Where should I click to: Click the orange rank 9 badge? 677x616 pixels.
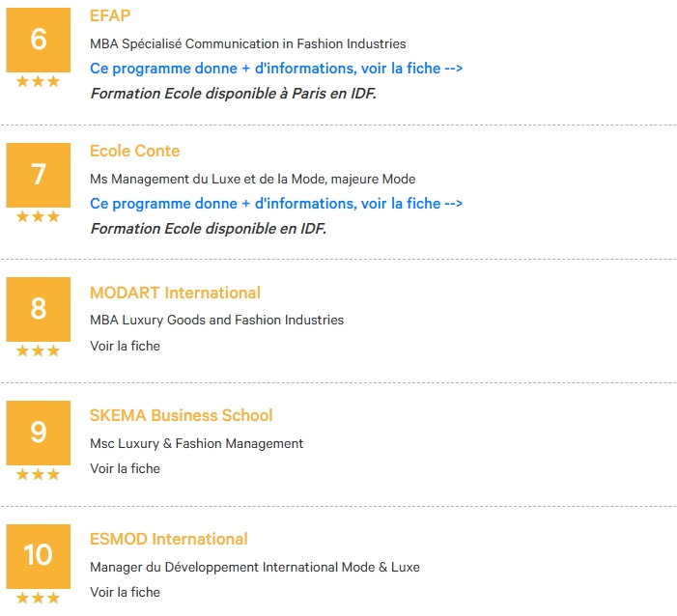point(38,433)
